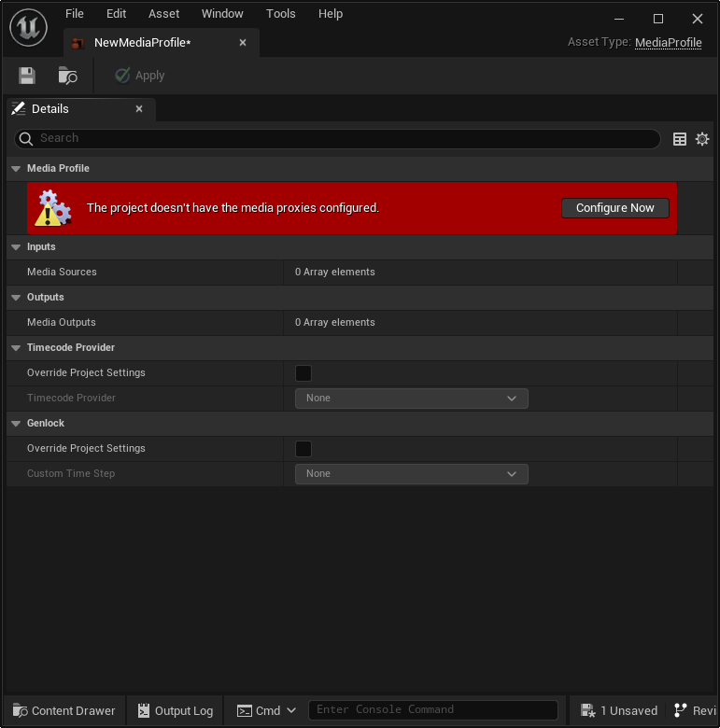Open the Custom Time Step None dropdown

coord(412,474)
